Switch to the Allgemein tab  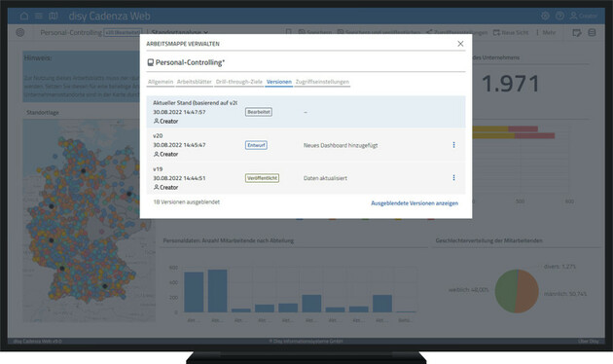point(161,82)
